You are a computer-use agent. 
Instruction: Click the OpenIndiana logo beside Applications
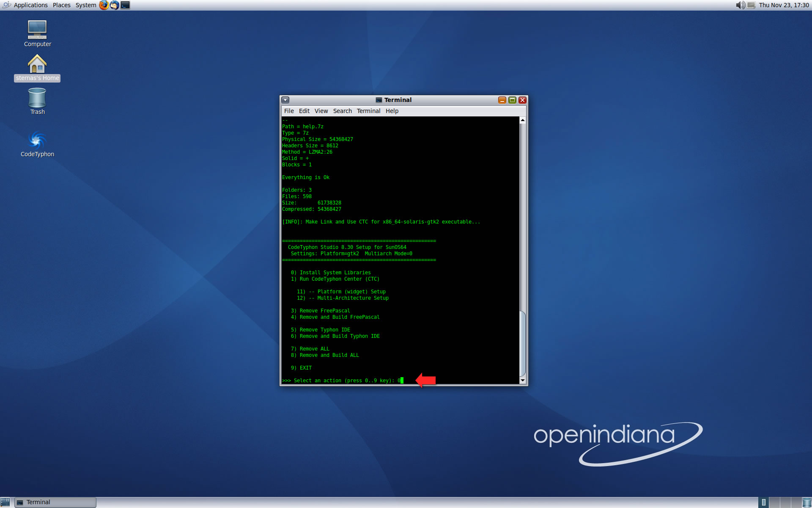coord(6,5)
